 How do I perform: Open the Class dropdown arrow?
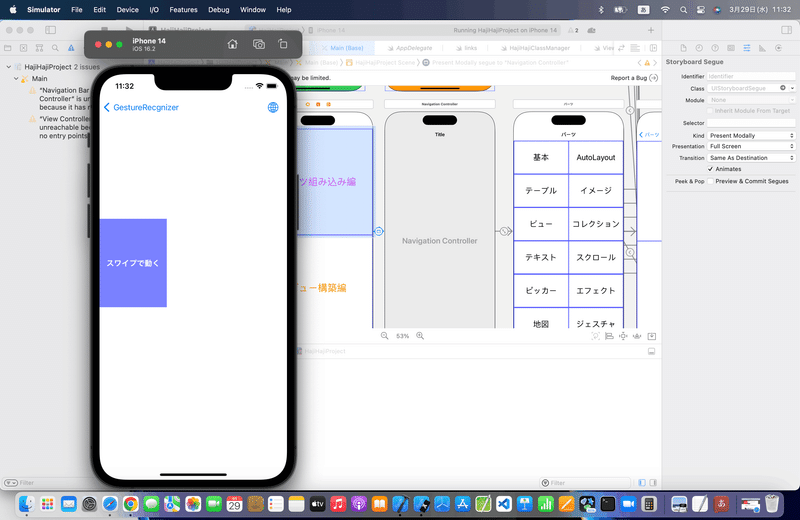[792, 88]
